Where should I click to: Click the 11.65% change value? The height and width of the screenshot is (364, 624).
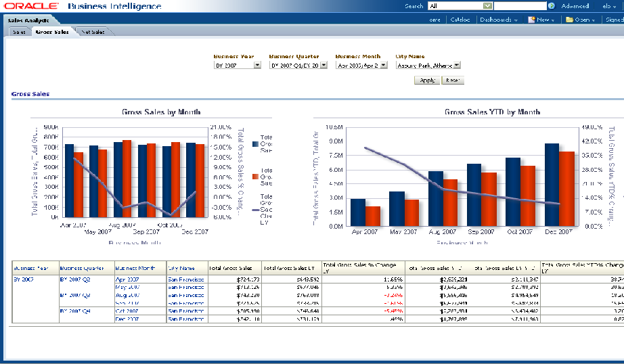pos(393,279)
